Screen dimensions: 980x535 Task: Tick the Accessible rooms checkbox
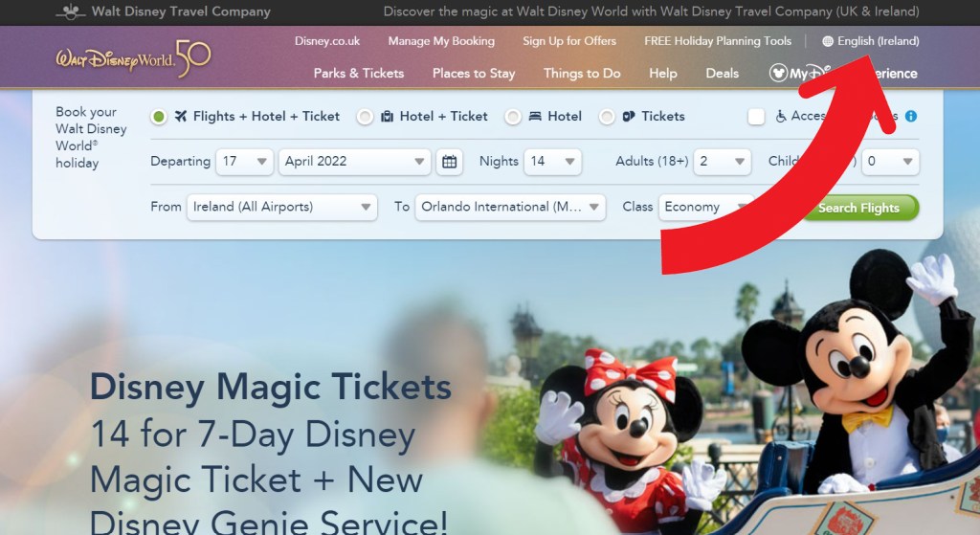coord(756,117)
